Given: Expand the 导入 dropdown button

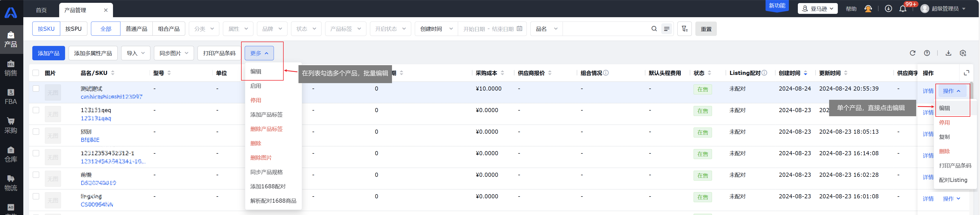Looking at the screenshot, I should (x=136, y=53).
